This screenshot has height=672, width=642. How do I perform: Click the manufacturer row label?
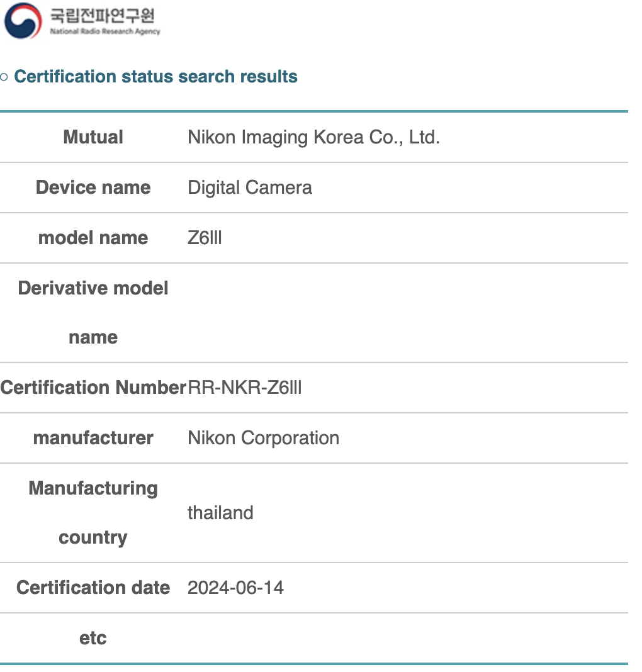click(93, 438)
